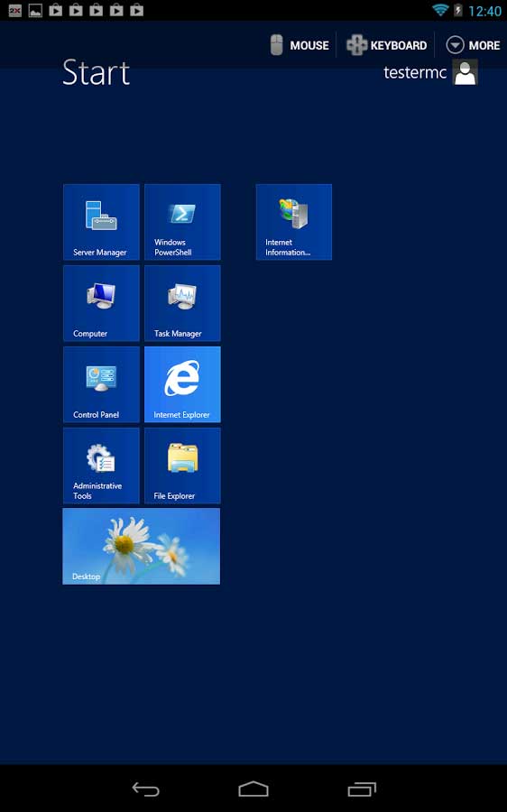Tap the Android recent apps button
The width and height of the screenshot is (507, 812).
tap(362, 789)
